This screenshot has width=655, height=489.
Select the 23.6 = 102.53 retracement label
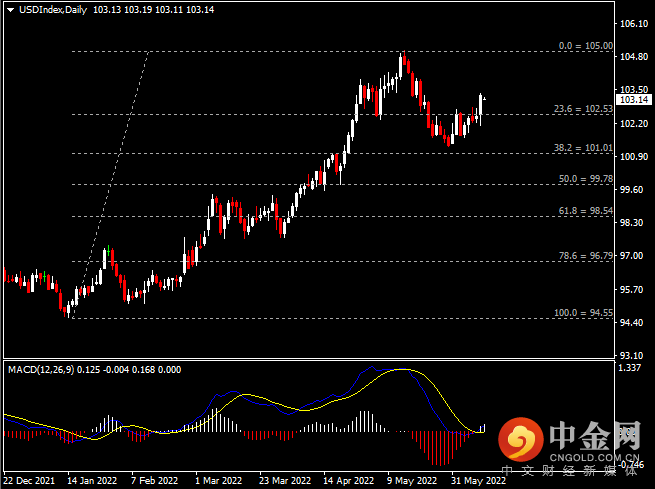pos(583,109)
